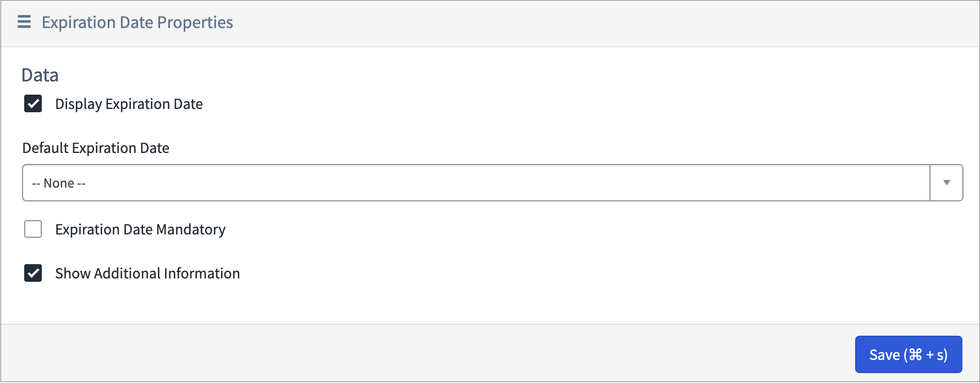Enable the Expiration Date Mandatory checkbox
Viewport: 980px width, 383px height.
(x=33, y=229)
